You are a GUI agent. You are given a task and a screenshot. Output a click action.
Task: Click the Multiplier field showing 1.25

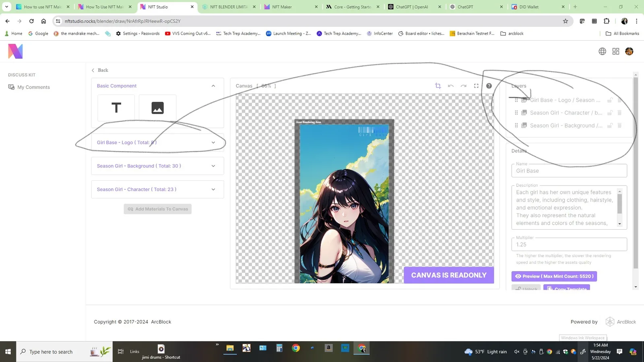[569, 244]
